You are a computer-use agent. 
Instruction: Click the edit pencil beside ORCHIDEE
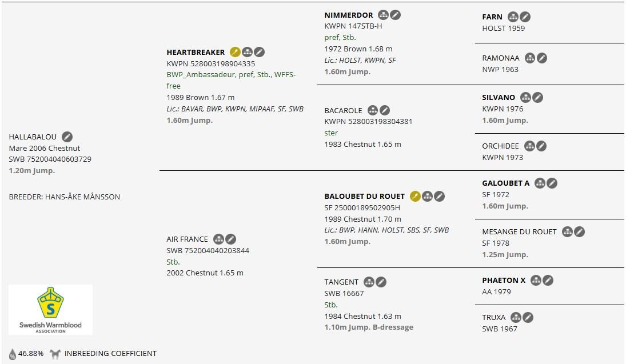click(541, 146)
